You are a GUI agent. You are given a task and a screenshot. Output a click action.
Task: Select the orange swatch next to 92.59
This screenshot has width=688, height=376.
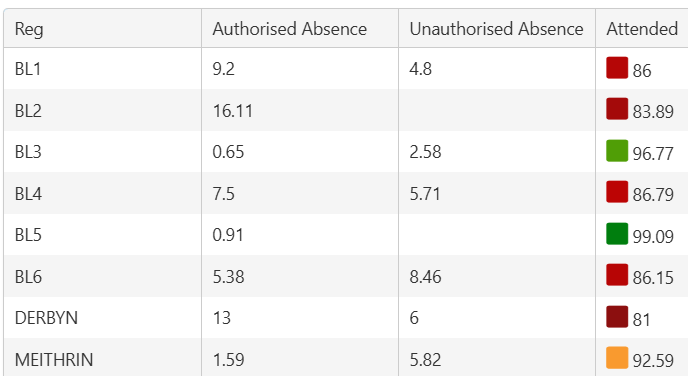coord(617,358)
